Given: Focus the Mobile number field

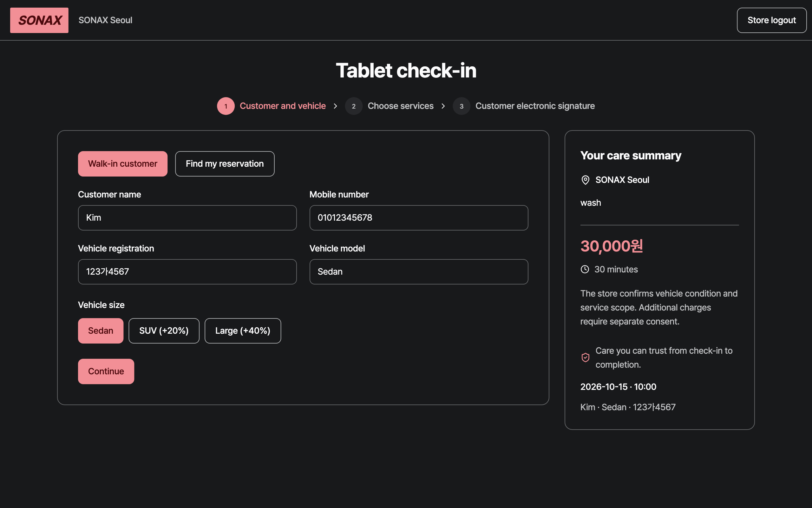Looking at the screenshot, I should tap(419, 218).
